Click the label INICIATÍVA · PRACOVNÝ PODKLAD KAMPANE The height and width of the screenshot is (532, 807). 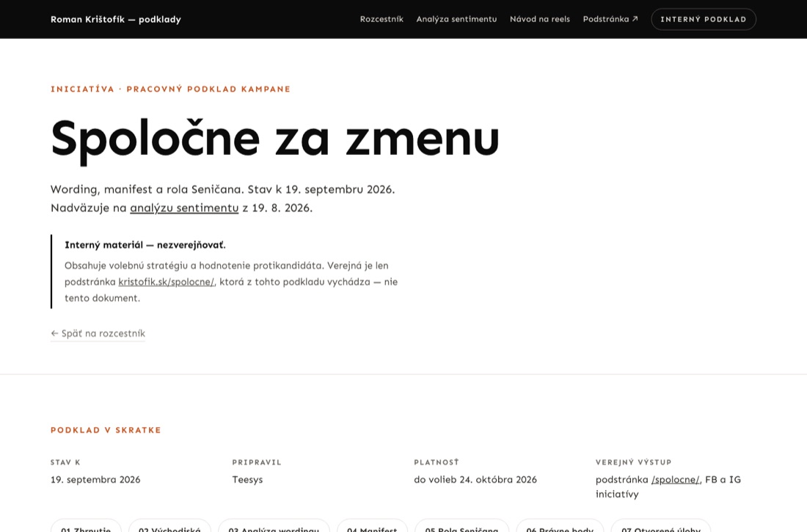coord(170,89)
